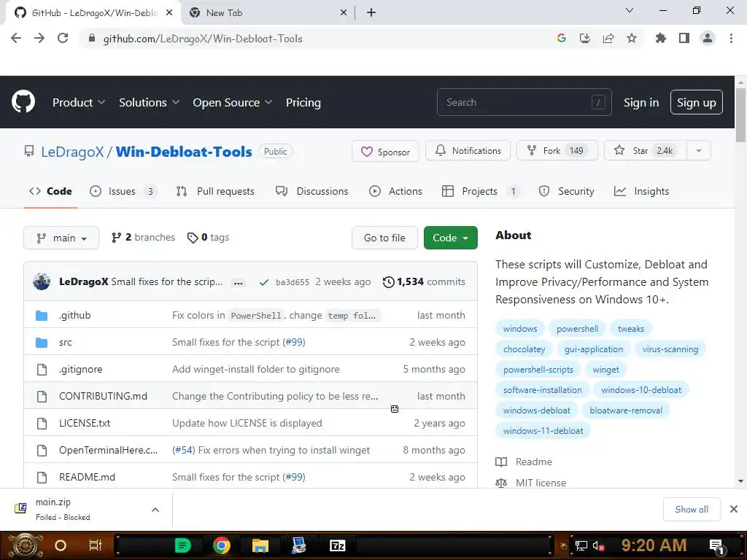Star the repository
747x560 pixels.
645,151
